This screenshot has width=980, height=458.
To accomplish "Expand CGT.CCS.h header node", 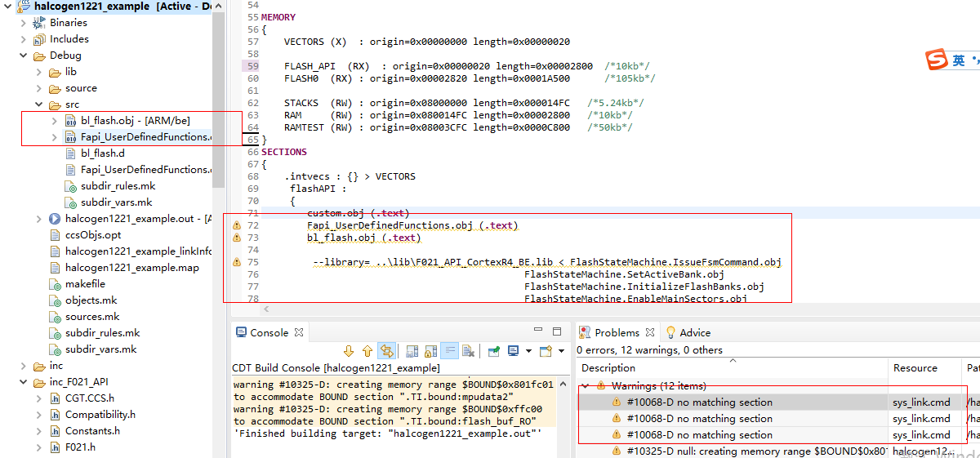I will tap(39, 398).
